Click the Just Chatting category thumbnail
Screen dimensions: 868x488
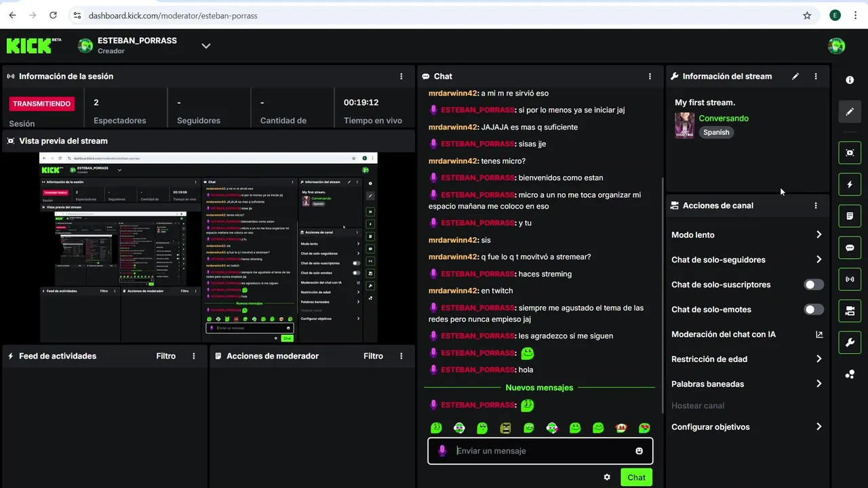pyautogui.click(x=684, y=125)
